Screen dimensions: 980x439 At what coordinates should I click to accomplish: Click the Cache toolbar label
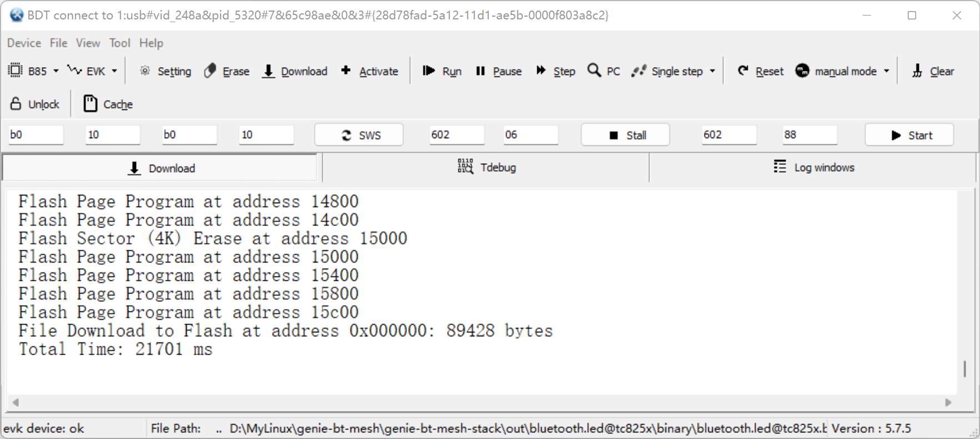tap(118, 104)
